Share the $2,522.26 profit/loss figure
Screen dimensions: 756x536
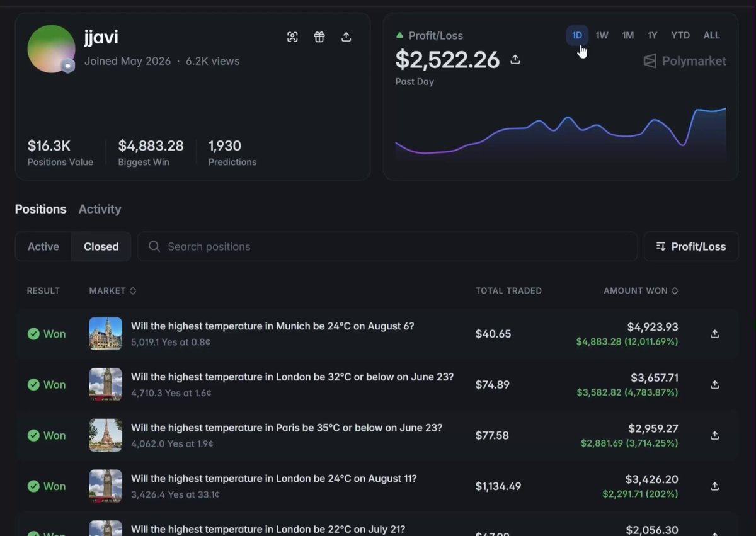[x=515, y=60]
